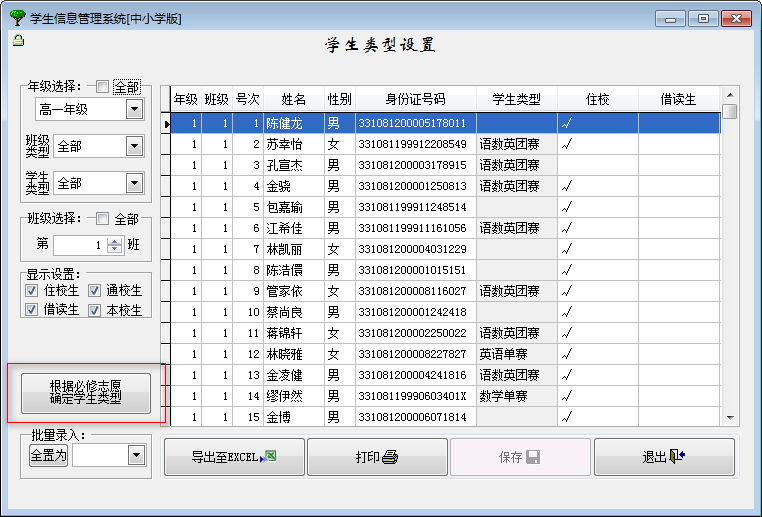Uncheck the 住校生 display checkbox

[x=32, y=290]
